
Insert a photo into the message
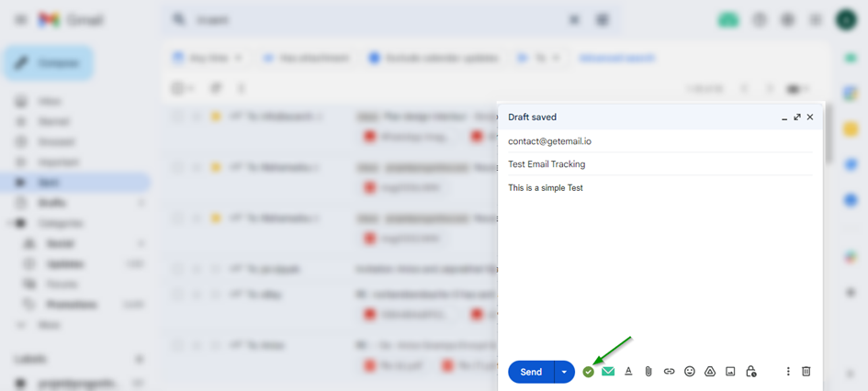tap(730, 372)
